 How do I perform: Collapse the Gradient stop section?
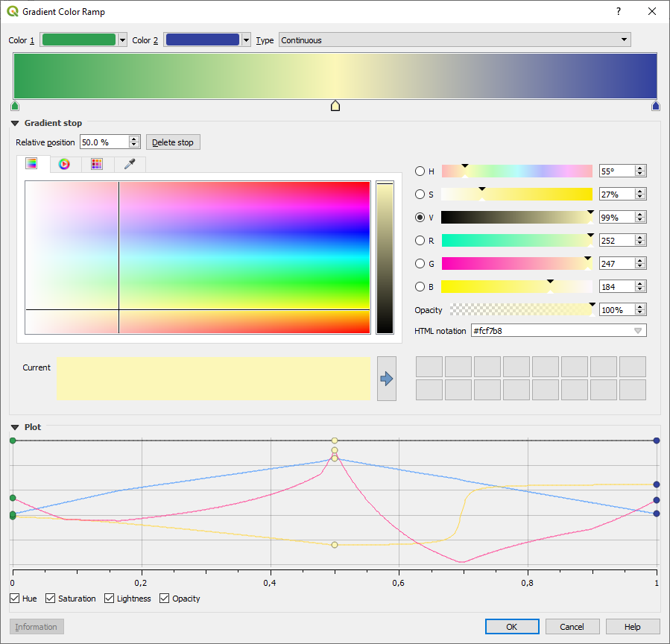[15, 123]
